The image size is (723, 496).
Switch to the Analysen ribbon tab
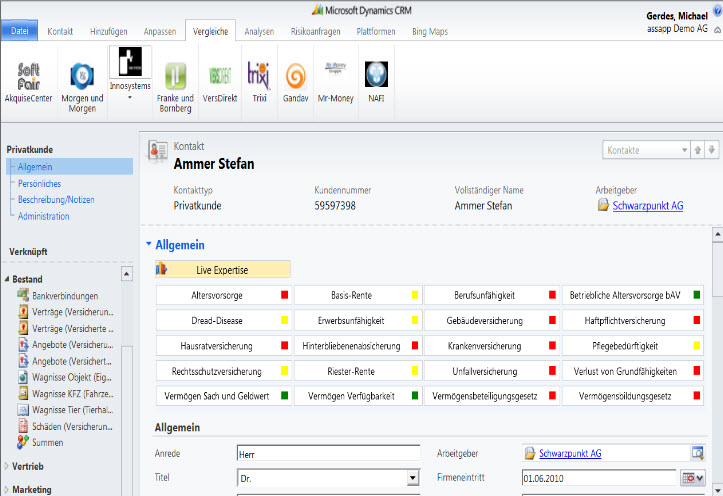pos(259,31)
